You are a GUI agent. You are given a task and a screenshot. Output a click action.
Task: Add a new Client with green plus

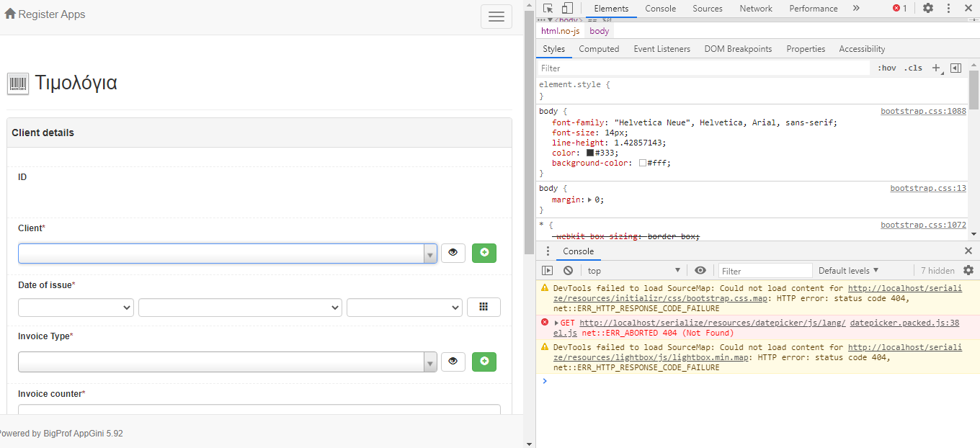click(484, 253)
